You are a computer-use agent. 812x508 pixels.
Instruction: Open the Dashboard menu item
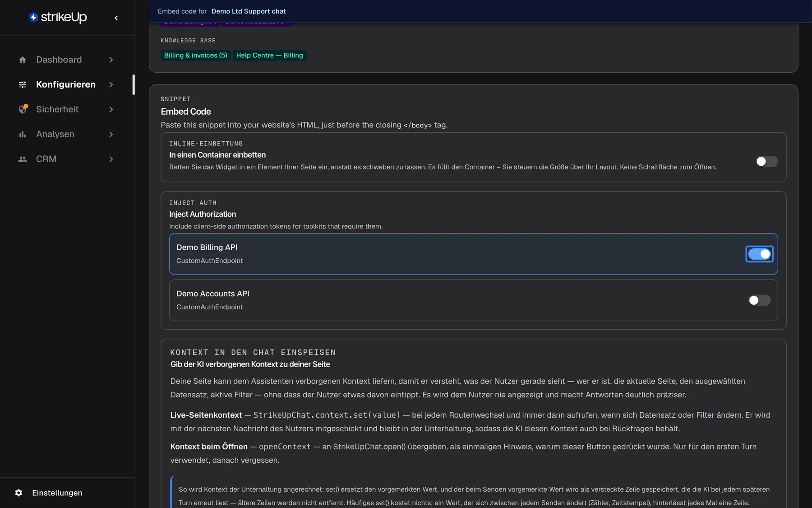point(67,60)
